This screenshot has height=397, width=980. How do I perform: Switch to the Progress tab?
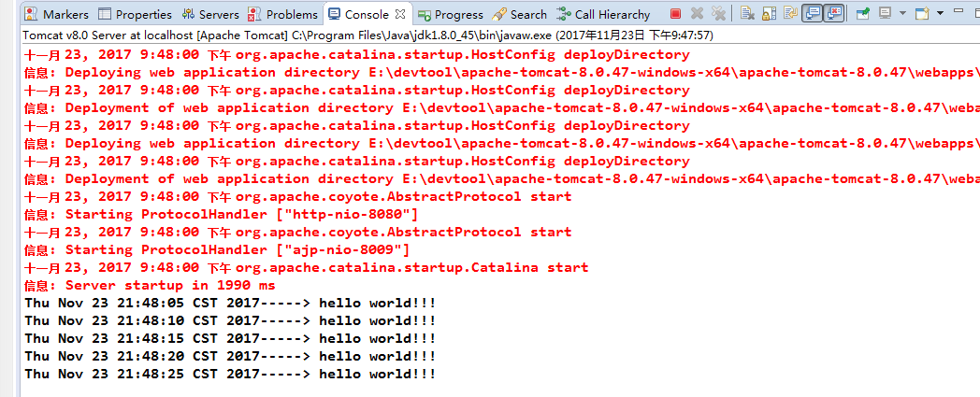[451, 14]
